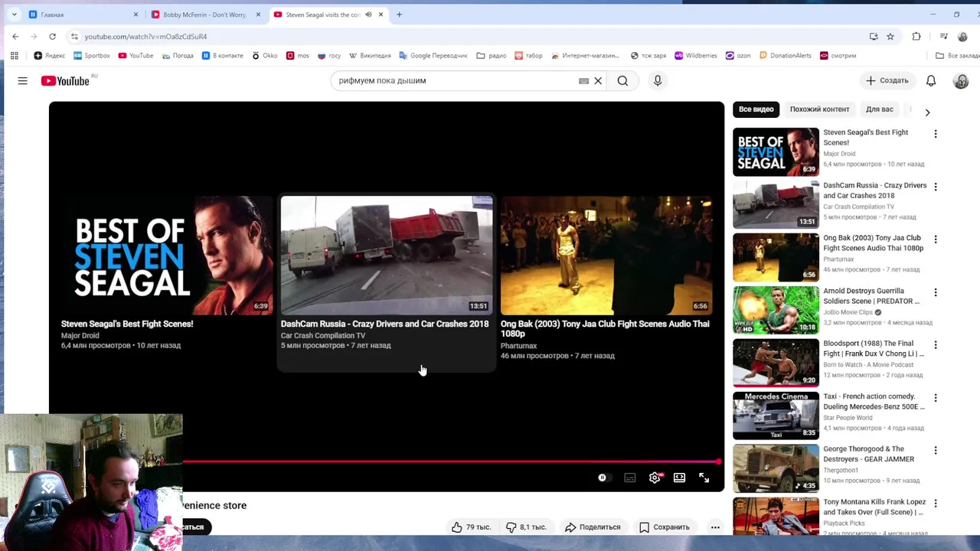Click the Сохранить button
Screen dimensions: 980x551
665,527
